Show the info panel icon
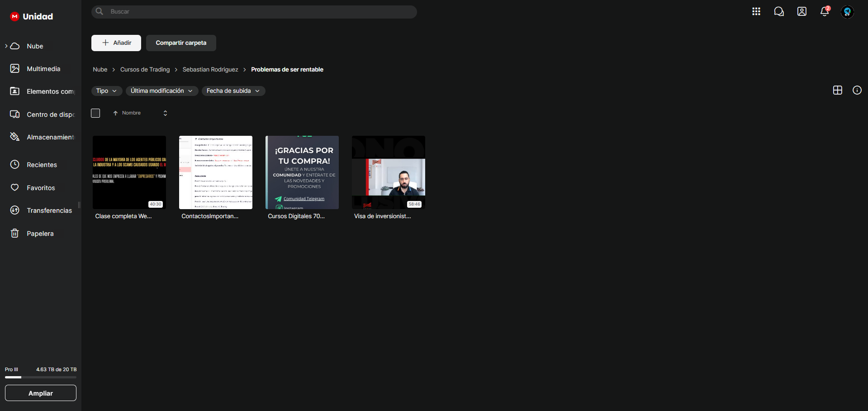Image resolution: width=868 pixels, height=411 pixels. click(857, 90)
